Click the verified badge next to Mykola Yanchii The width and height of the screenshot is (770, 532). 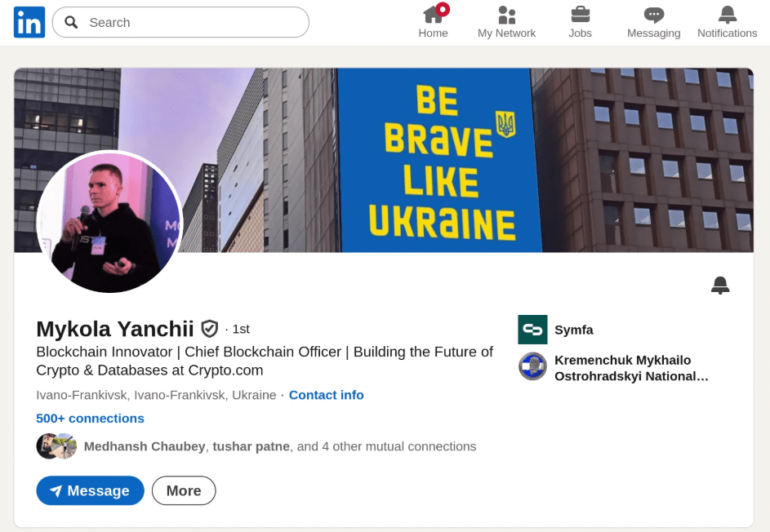click(x=209, y=328)
